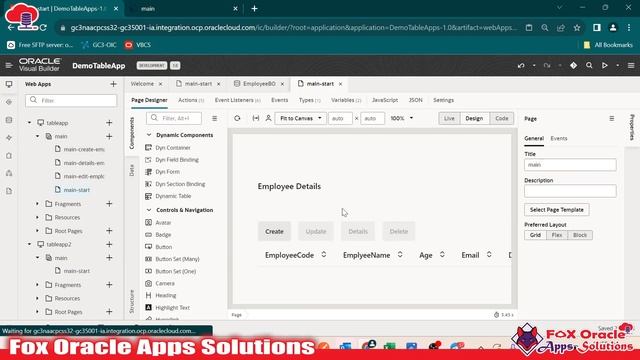Image resolution: width=640 pixels, height=360 pixels.
Task: Expand Fragments under tableapp
Action: click(x=38, y=204)
